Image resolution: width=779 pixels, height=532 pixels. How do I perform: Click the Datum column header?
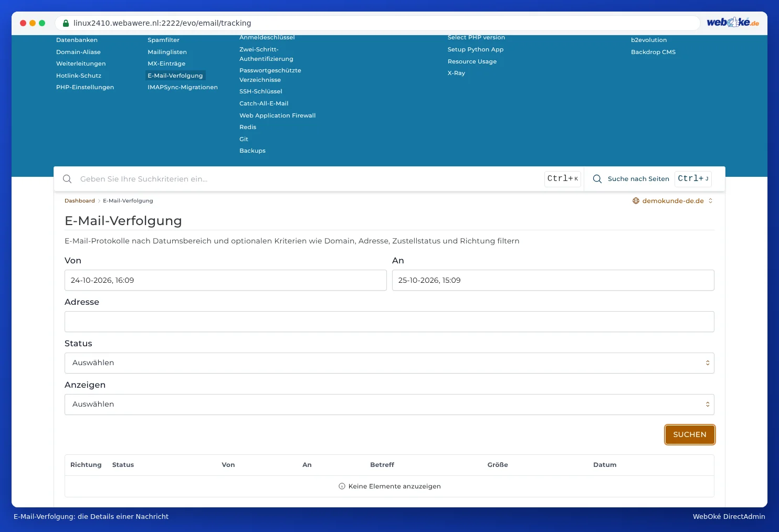click(605, 465)
